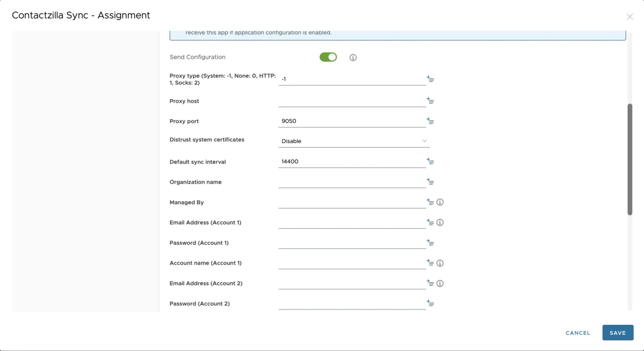
Task: Open info icon beside Send Configuration
Action: point(353,58)
